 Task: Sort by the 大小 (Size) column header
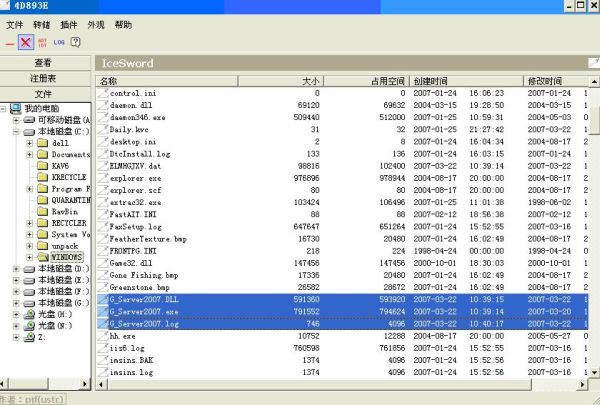coord(281,81)
